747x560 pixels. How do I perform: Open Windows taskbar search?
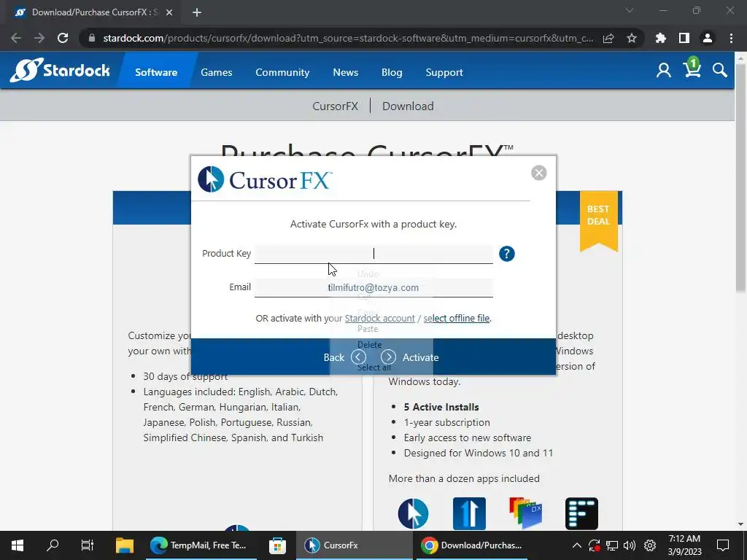[53, 545]
